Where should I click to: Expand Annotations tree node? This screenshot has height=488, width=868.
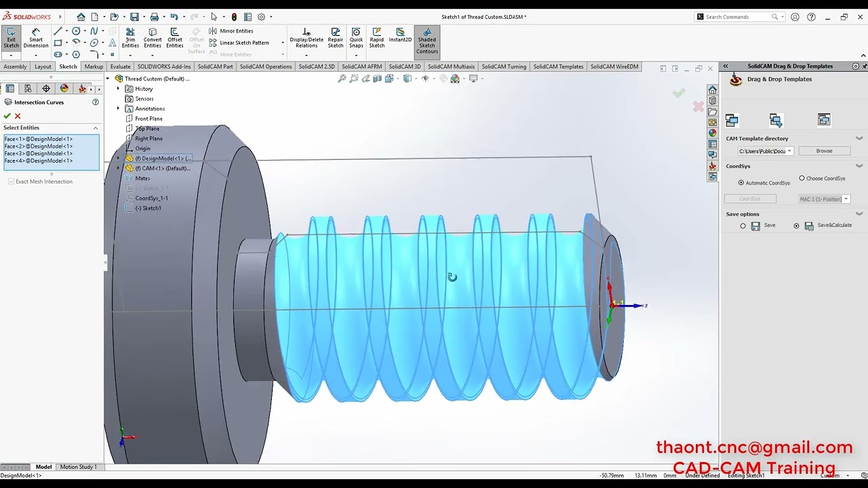tap(118, 108)
